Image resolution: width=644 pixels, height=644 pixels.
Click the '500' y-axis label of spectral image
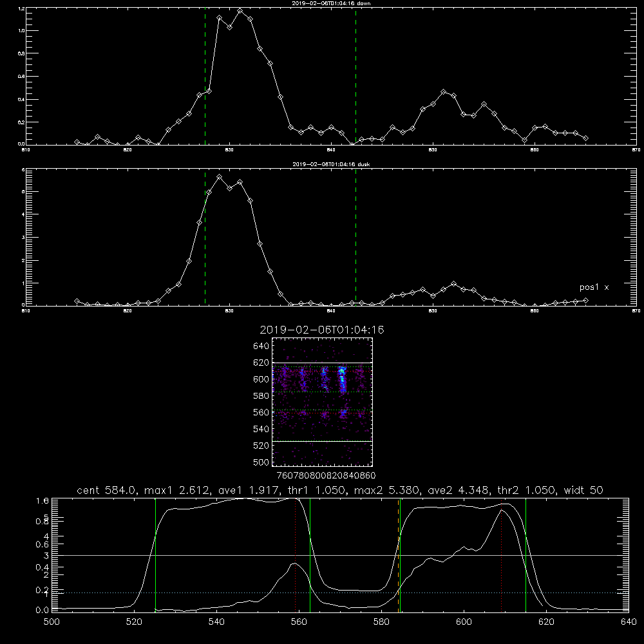coord(261,462)
